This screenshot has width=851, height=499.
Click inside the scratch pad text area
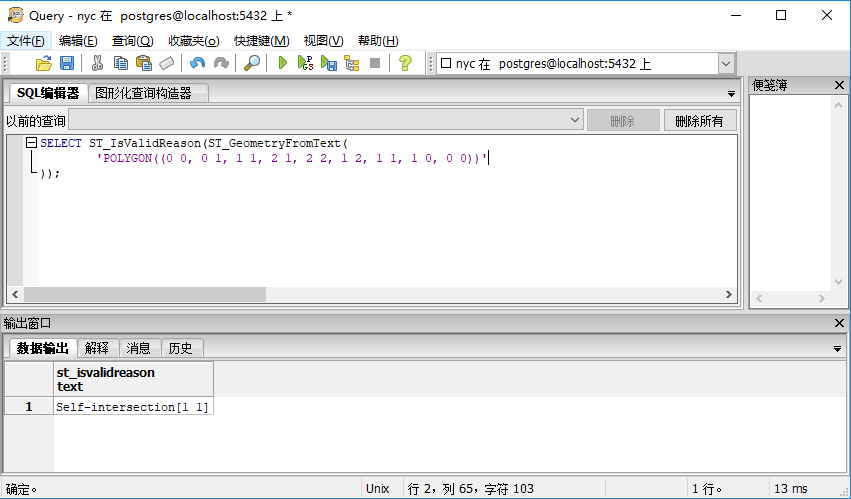(x=791, y=193)
